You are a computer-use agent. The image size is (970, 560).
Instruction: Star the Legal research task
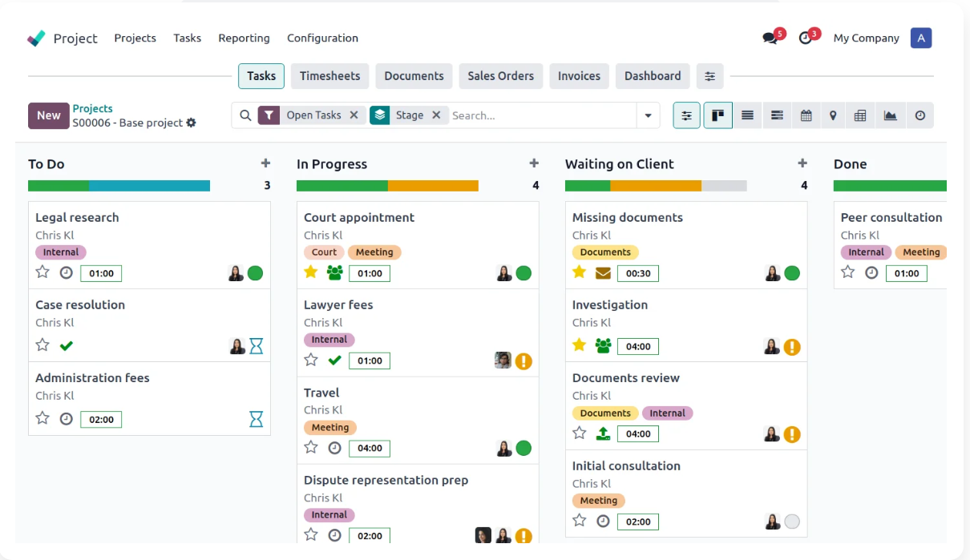pyautogui.click(x=42, y=272)
